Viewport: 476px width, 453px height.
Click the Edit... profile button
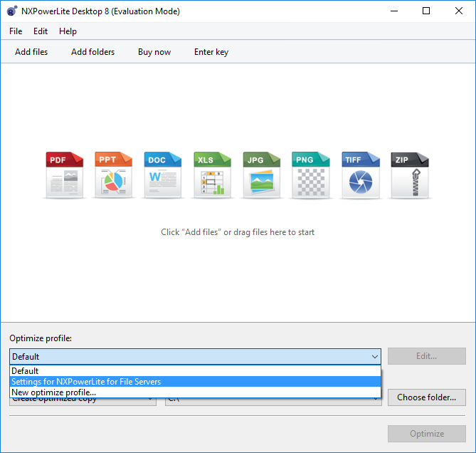click(426, 356)
